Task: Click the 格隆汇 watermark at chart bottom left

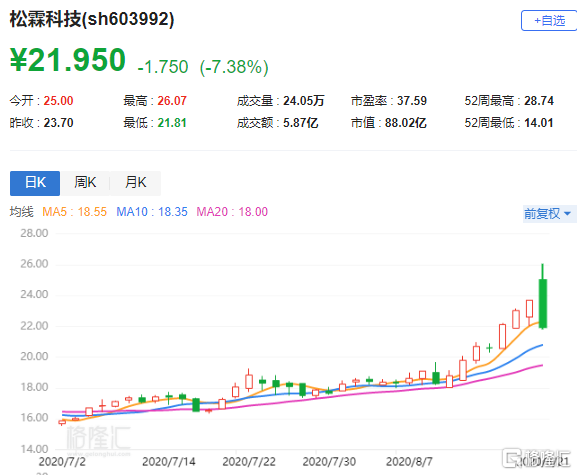Action: click(98, 440)
